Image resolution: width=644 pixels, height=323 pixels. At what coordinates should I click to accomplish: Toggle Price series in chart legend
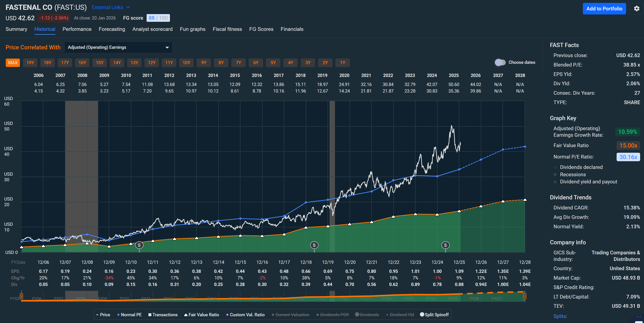pyautogui.click(x=103, y=315)
